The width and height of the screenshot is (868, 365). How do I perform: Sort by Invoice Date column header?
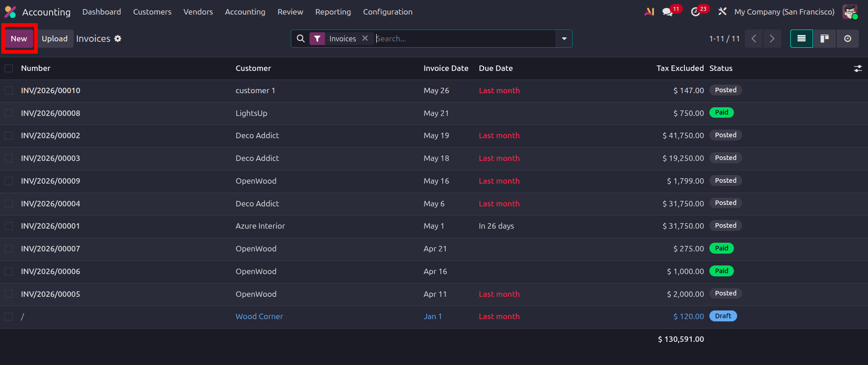coord(446,68)
